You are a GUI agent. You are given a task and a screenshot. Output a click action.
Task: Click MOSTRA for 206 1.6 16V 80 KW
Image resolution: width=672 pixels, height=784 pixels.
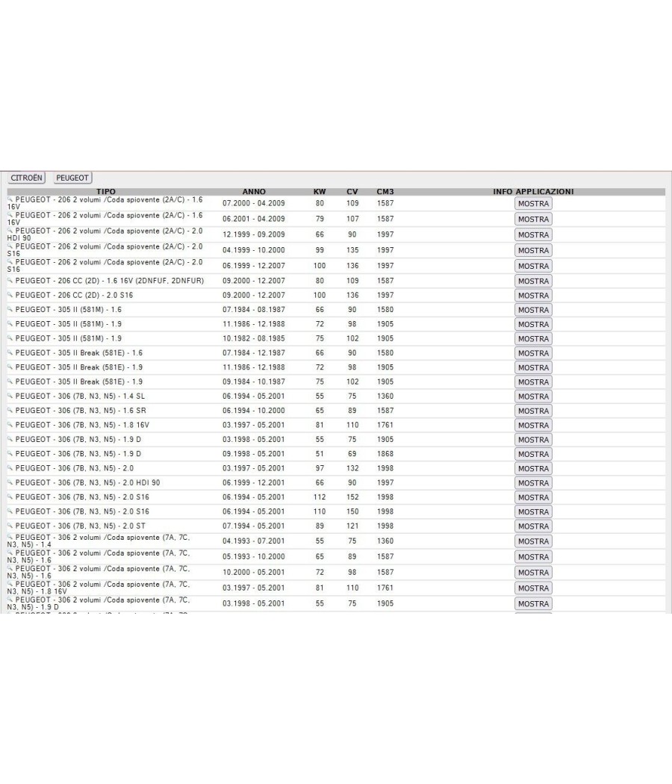point(533,204)
